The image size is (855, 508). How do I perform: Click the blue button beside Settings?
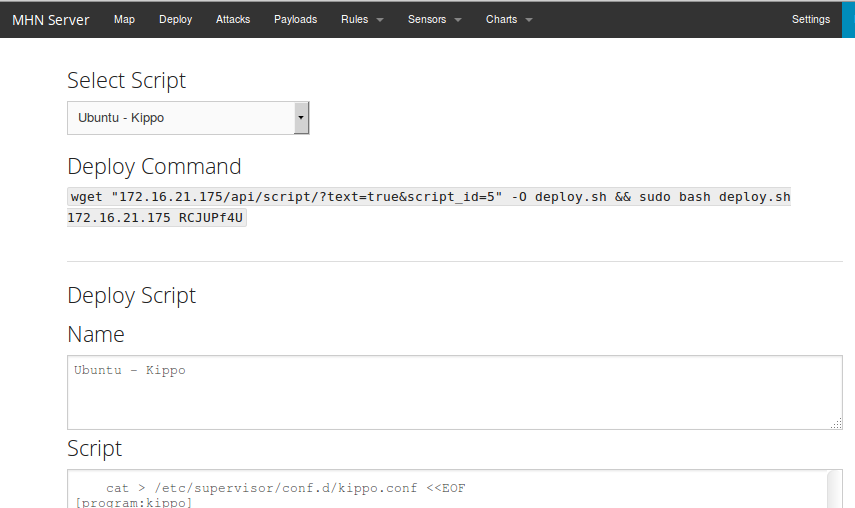tap(848, 20)
